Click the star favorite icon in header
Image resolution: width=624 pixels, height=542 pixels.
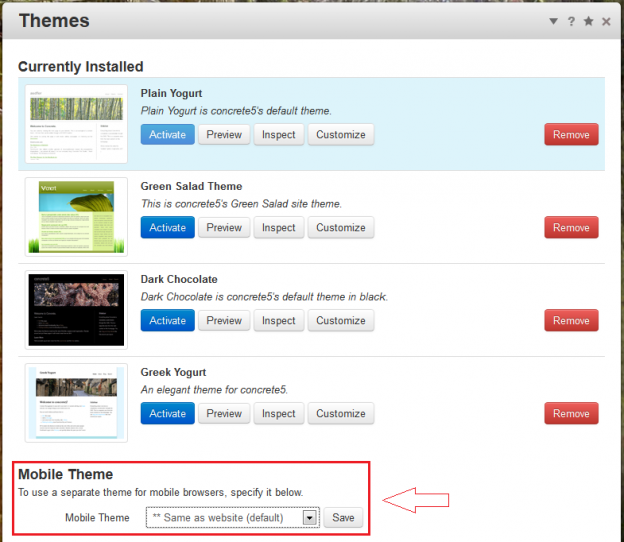pos(589,21)
